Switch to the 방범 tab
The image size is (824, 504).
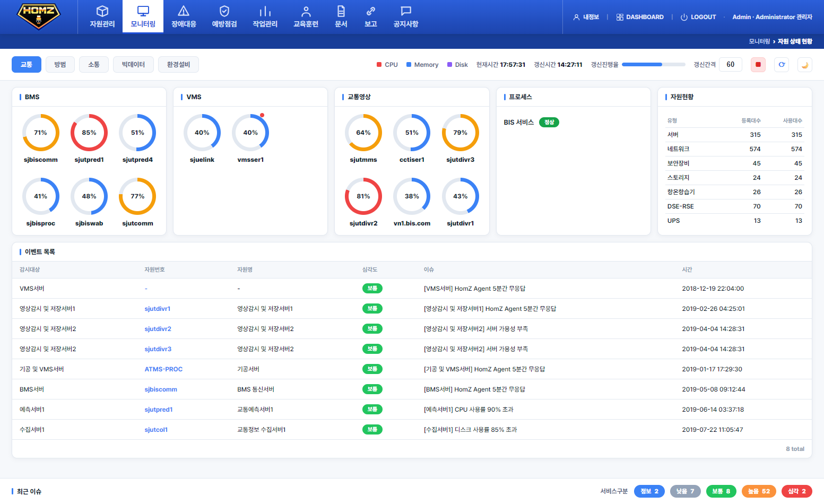60,65
